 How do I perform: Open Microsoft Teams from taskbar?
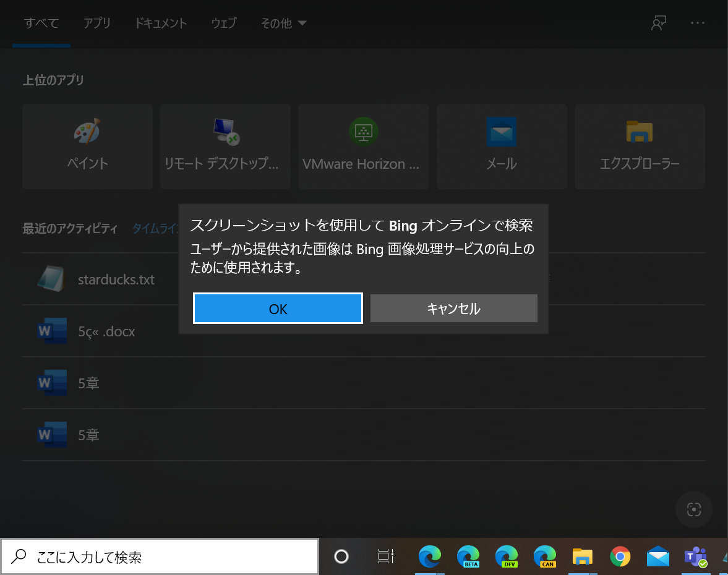point(695,556)
